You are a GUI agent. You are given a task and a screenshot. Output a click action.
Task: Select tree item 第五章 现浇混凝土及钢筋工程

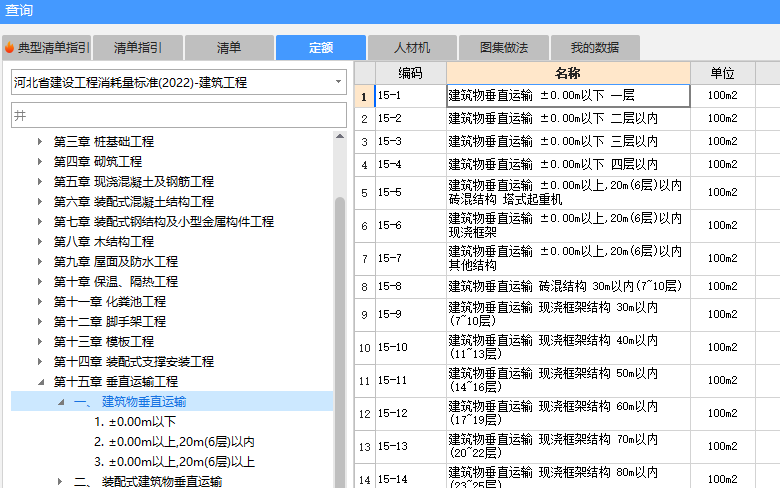[x=134, y=182]
